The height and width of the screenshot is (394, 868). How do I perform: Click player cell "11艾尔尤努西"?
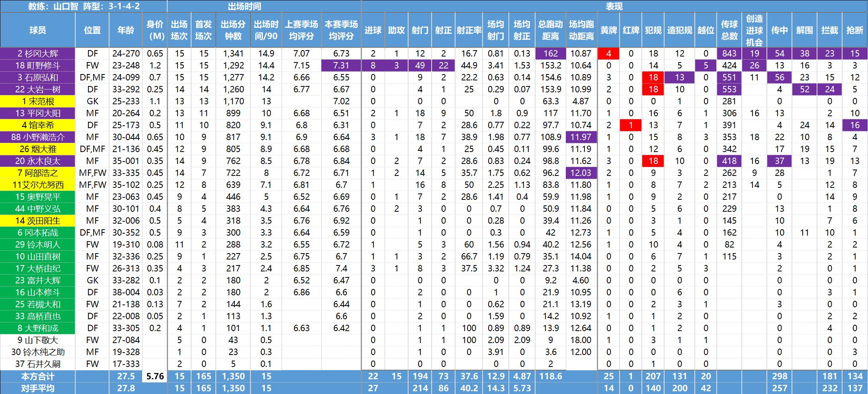click(x=38, y=185)
